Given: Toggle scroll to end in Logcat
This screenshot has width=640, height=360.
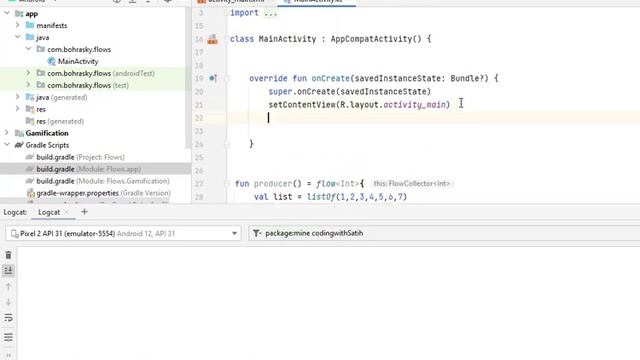Looking at the screenshot, I should pos(8,270).
